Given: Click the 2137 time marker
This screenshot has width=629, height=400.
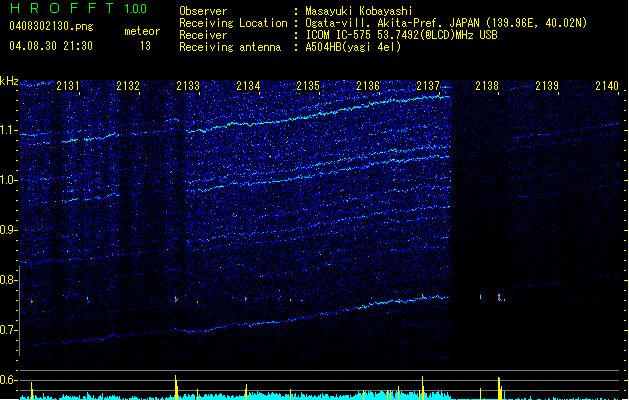Looking at the screenshot, I should click(x=428, y=86).
